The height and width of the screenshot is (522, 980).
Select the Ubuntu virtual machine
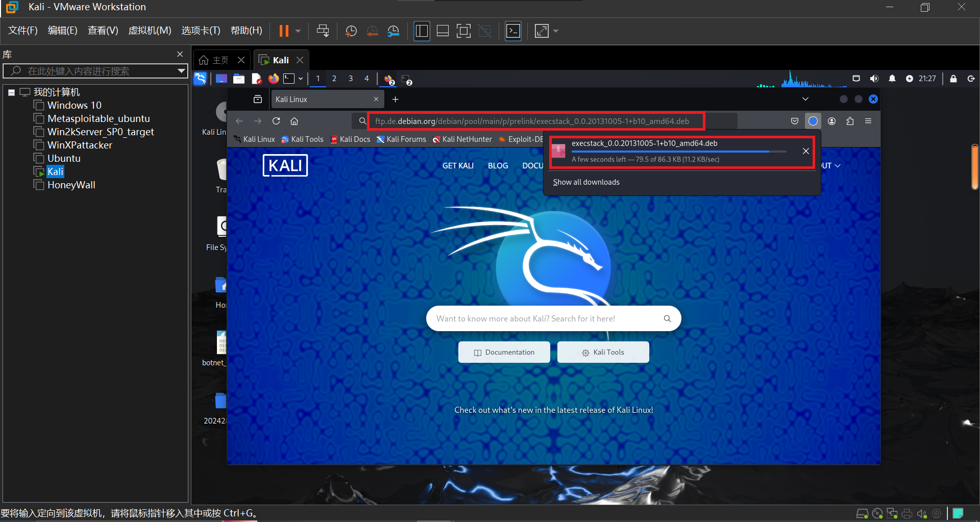click(x=63, y=159)
